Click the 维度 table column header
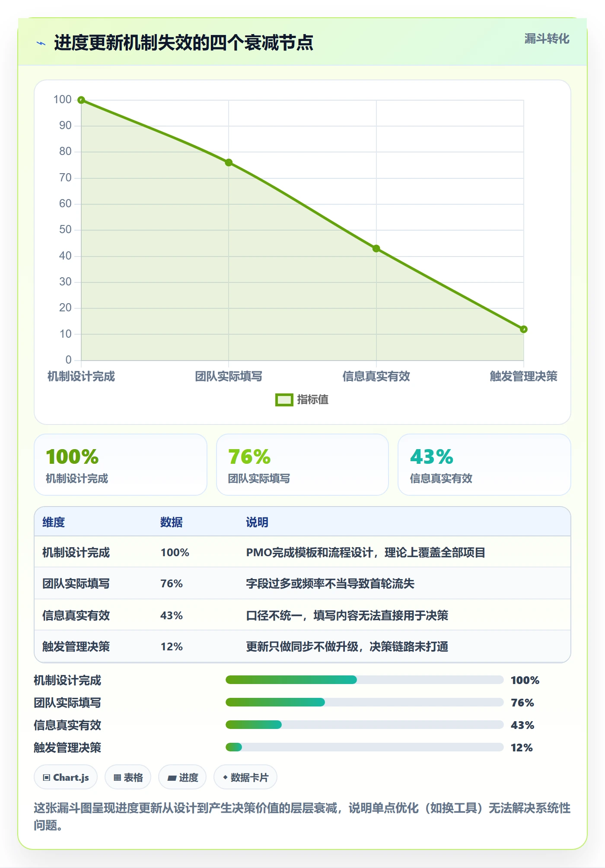Viewport: 605px width, 868px height. point(54,523)
